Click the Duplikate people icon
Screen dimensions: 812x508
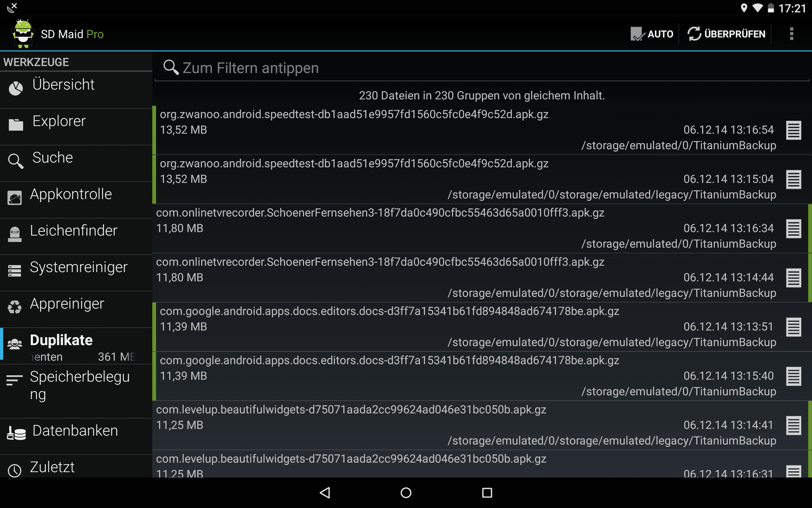point(15,344)
